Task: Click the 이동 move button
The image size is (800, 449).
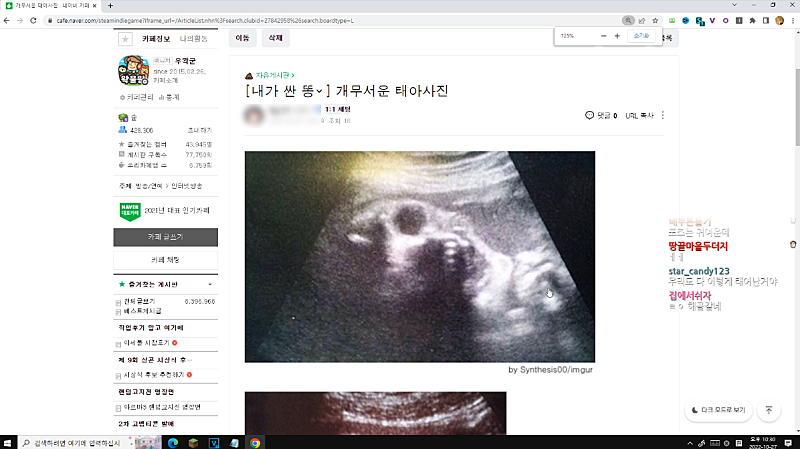Action: pyautogui.click(x=242, y=38)
